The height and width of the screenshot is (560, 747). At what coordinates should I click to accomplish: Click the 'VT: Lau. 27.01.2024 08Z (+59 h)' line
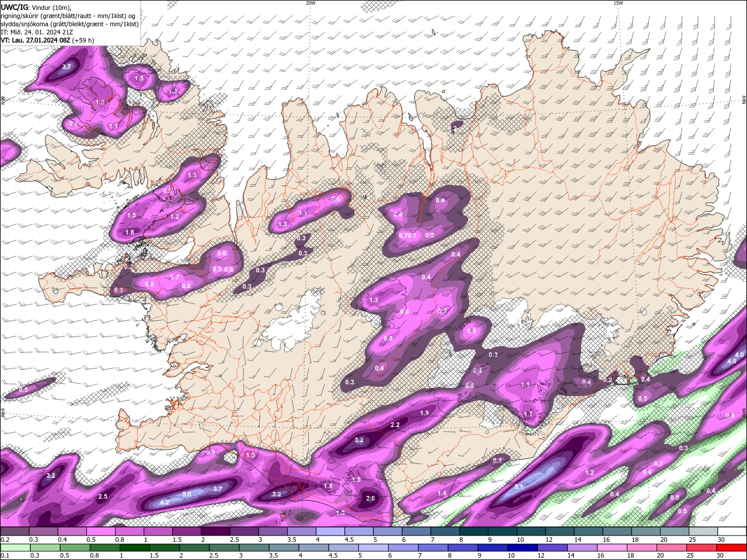(x=47, y=40)
